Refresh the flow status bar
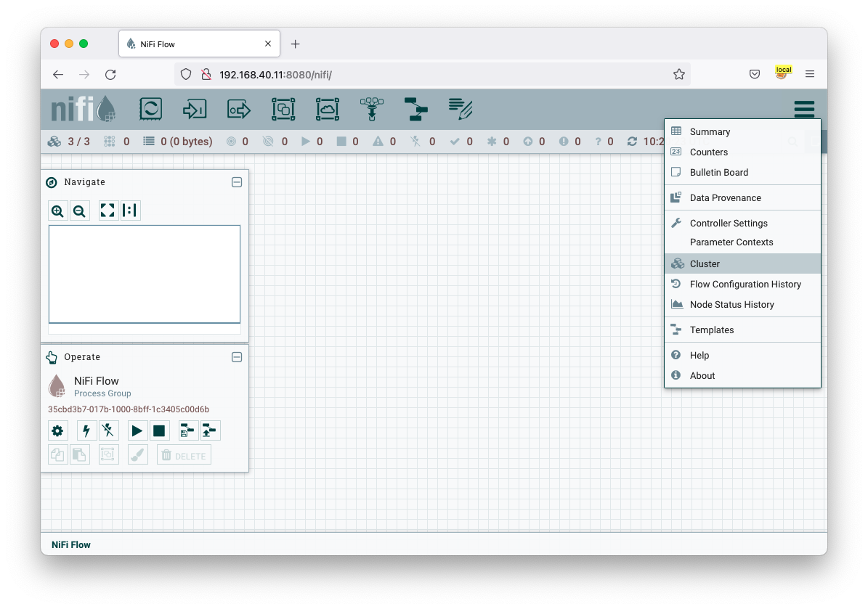 point(631,141)
